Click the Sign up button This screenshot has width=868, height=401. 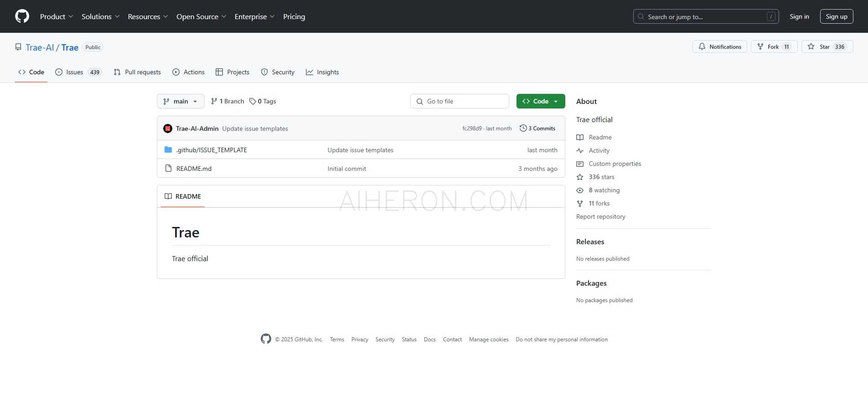[x=837, y=16]
